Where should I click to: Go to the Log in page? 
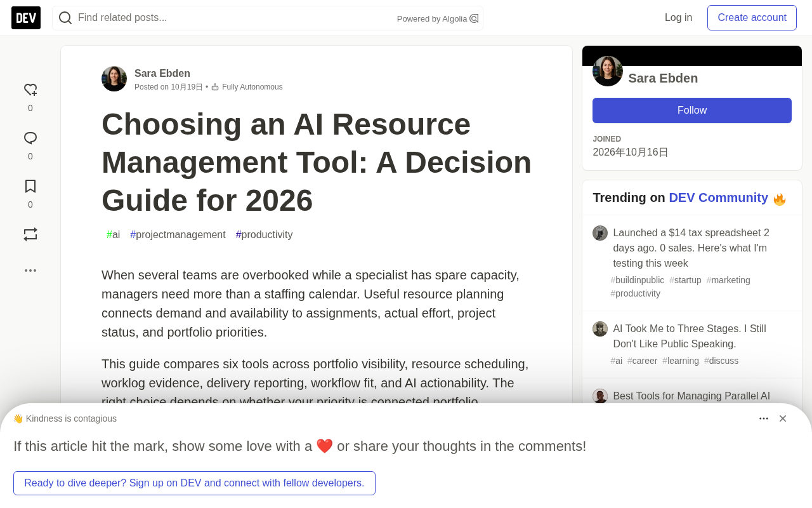coord(678,18)
